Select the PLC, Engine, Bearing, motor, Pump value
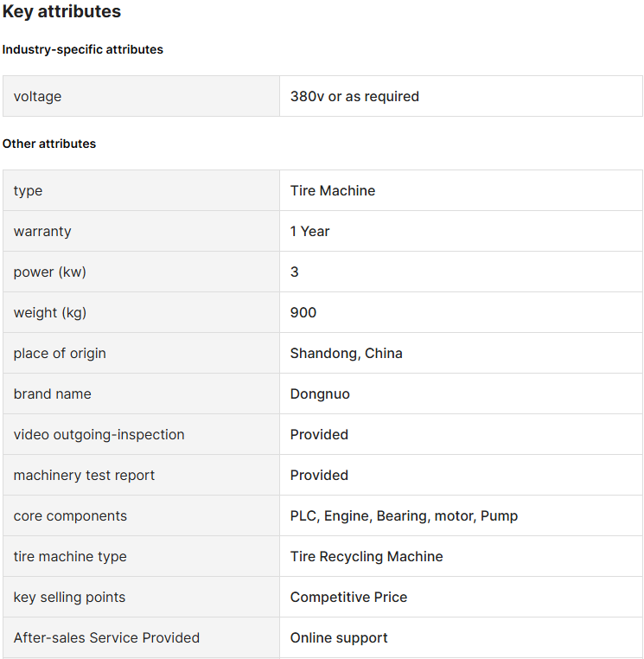This screenshot has height=659, width=644. 405,515
